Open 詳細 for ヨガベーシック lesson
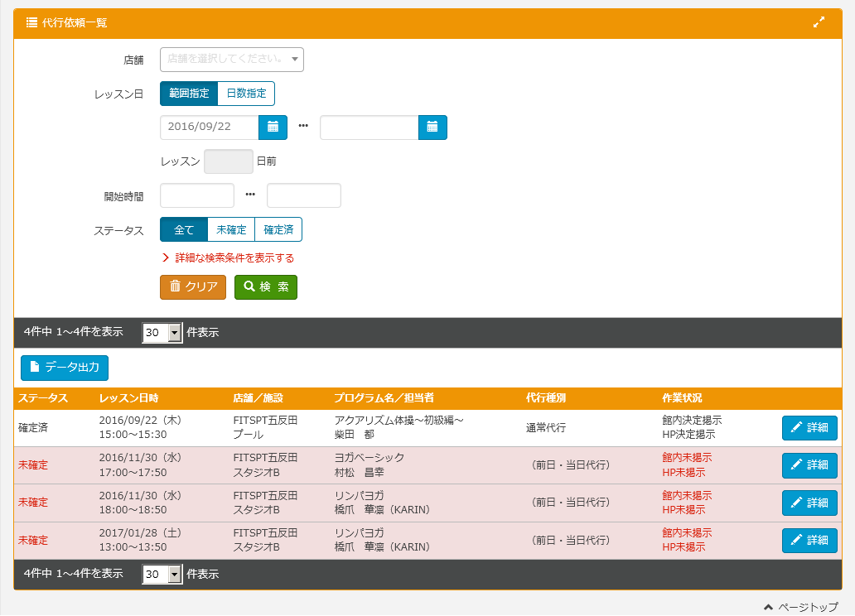 coord(809,465)
